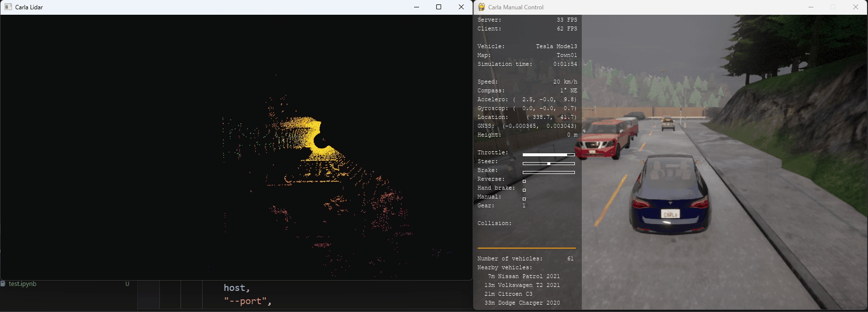868x312 pixels.
Task: Toggle the Hand brake checkbox
Action: click(x=524, y=190)
